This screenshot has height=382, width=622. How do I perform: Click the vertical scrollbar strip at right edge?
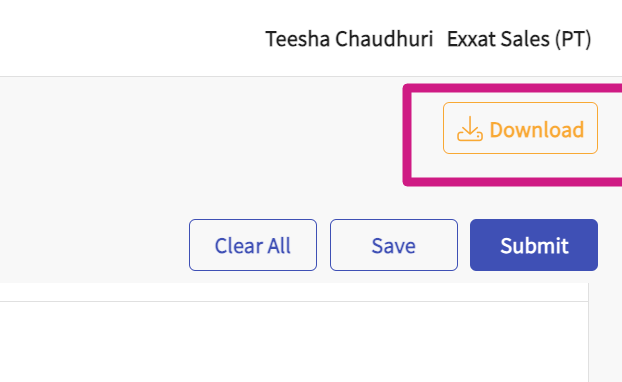605,332
